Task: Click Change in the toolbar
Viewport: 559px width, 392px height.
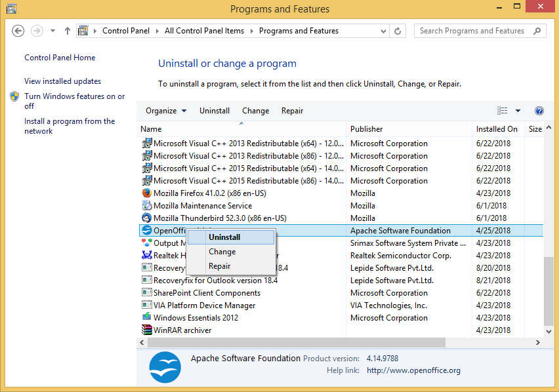Action: point(256,111)
